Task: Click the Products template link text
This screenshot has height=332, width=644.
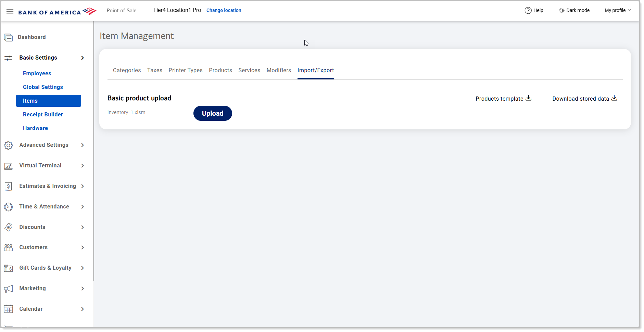Action: [x=499, y=99]
